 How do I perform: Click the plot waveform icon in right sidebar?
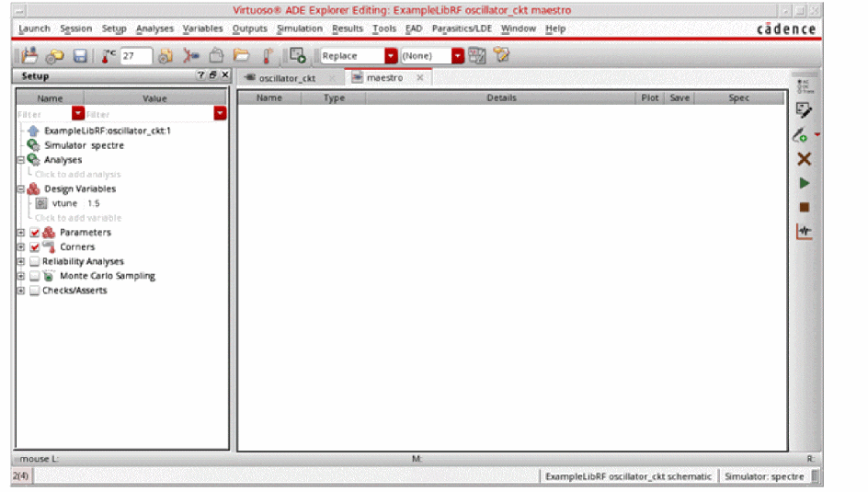pyautogui.click(x=805, y=231)
